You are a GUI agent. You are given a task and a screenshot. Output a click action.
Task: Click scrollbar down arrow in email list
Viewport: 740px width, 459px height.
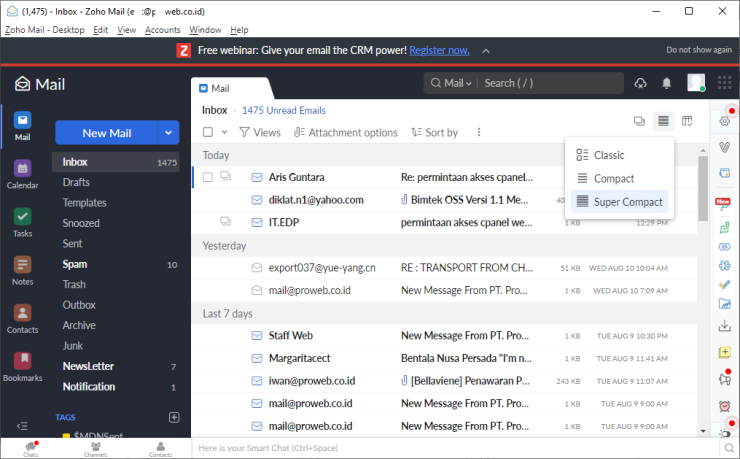[x=703, y=431]
